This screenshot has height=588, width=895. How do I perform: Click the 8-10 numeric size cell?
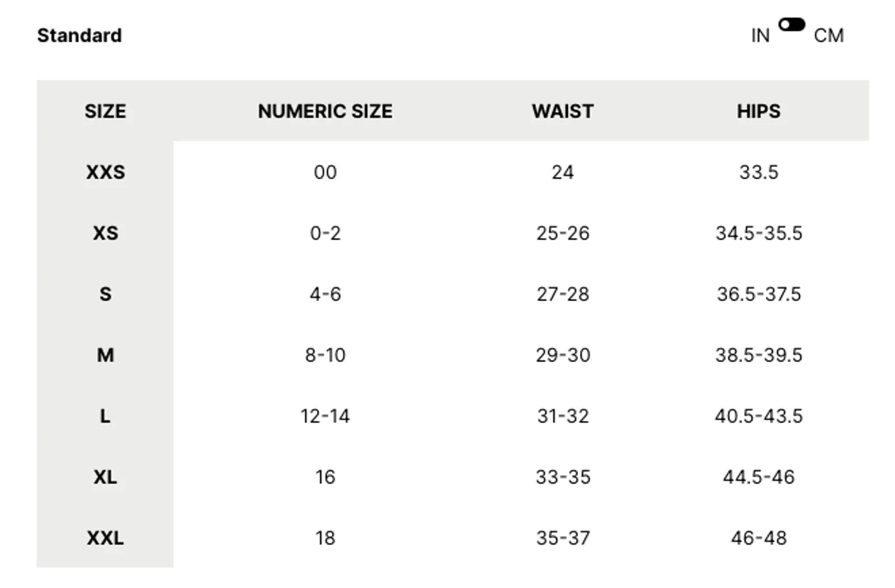point(325,355)
